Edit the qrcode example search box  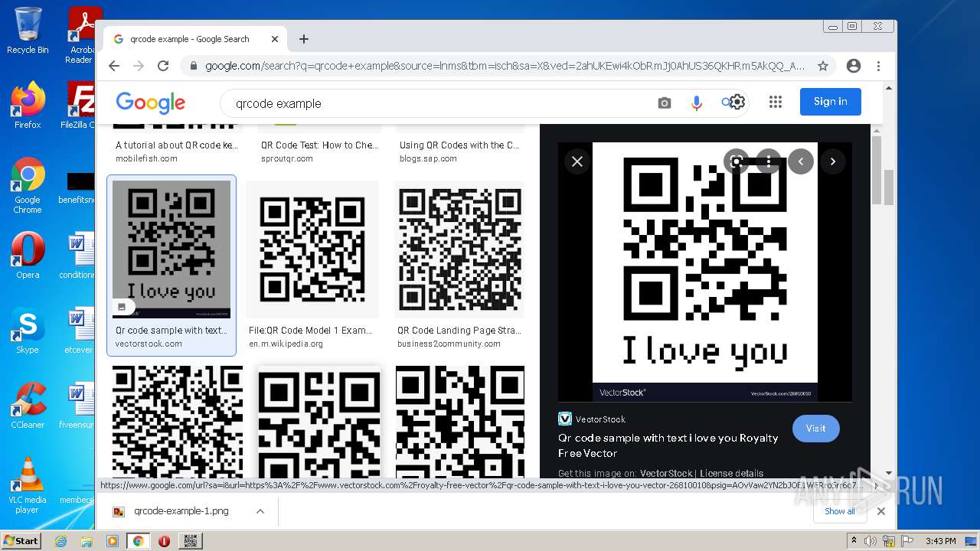click(x=436, y=103)
